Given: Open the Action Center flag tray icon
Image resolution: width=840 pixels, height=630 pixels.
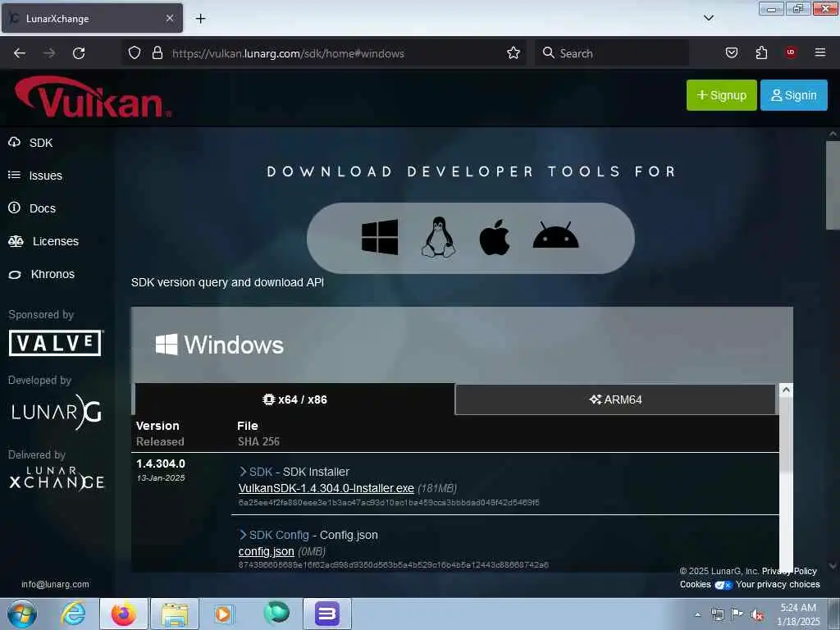Looking at the screenshot, I should pos(737,614).
